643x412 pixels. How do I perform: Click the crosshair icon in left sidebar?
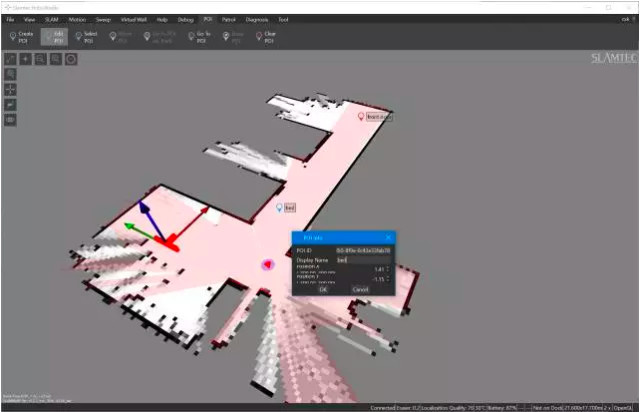click(x=11, y=89)
